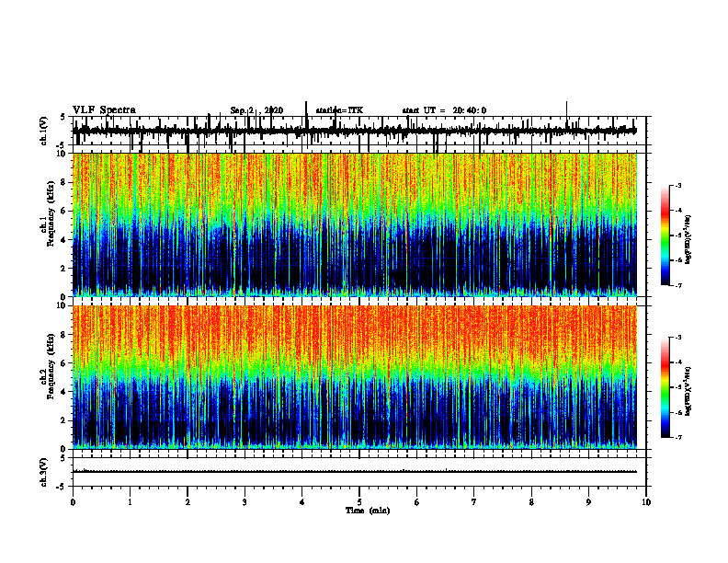Click "-7" label on ch.2 color bar

tap(677, 438)
